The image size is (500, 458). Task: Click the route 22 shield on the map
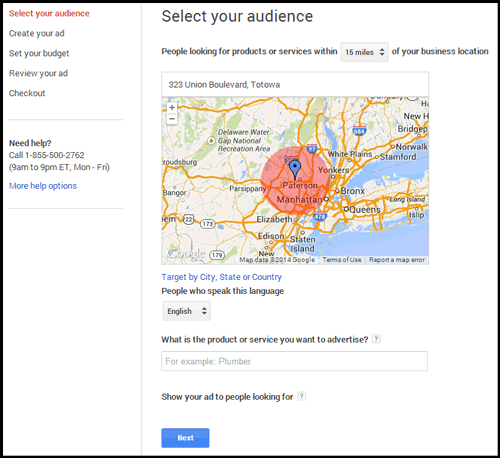click(x=189, y=219)
